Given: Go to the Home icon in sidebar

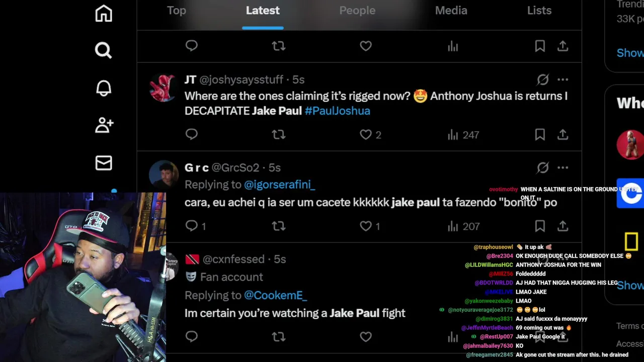Looking at the screenshot, I should tap(104, 13).
